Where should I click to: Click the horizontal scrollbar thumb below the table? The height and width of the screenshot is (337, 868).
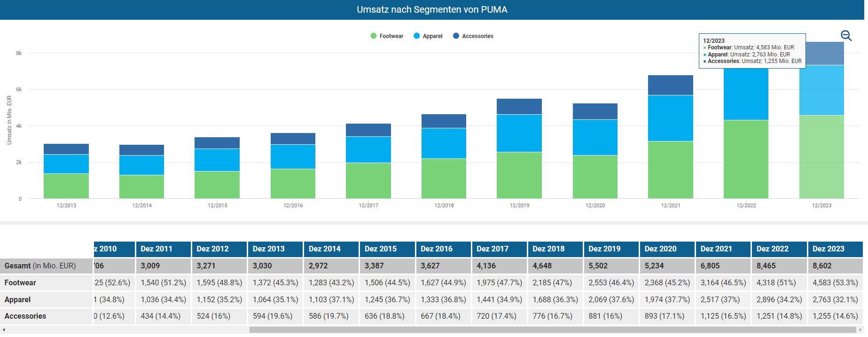point(552,330)
